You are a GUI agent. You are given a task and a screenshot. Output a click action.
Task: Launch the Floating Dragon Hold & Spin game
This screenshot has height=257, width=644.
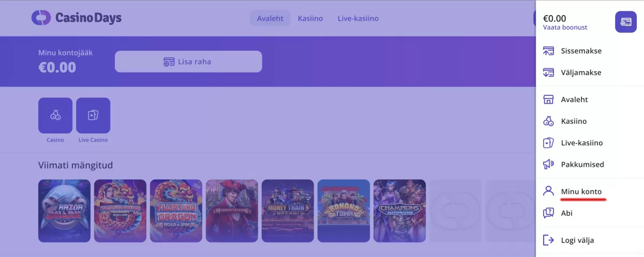(x=176, y=211)
